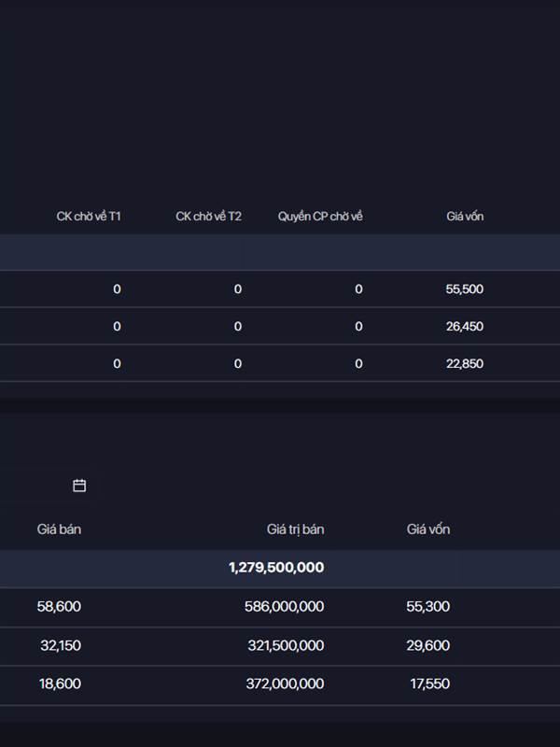Image resolution: width=560 pixels, height=747 pixels.
Task: Select the 55,500 cost price cell
Action: (465, 289)
